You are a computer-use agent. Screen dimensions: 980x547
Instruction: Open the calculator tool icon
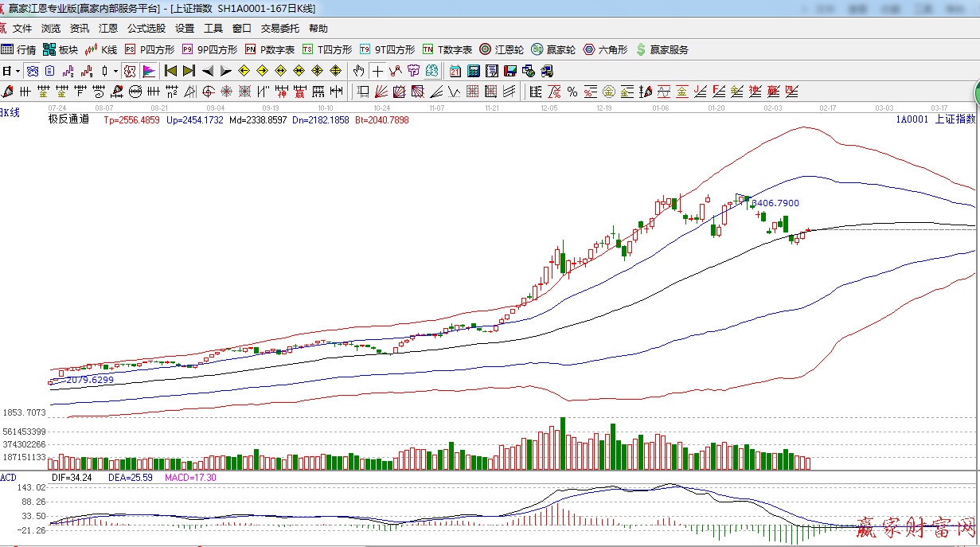473,71
